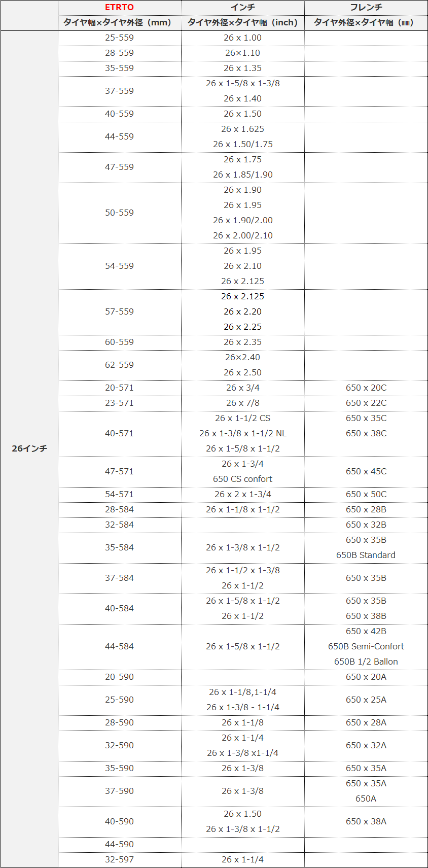Image resolution: width=428 pixels, height=868 pixels.
Task: Click the 26 x 1.625 entry
Action: (242, 129)
